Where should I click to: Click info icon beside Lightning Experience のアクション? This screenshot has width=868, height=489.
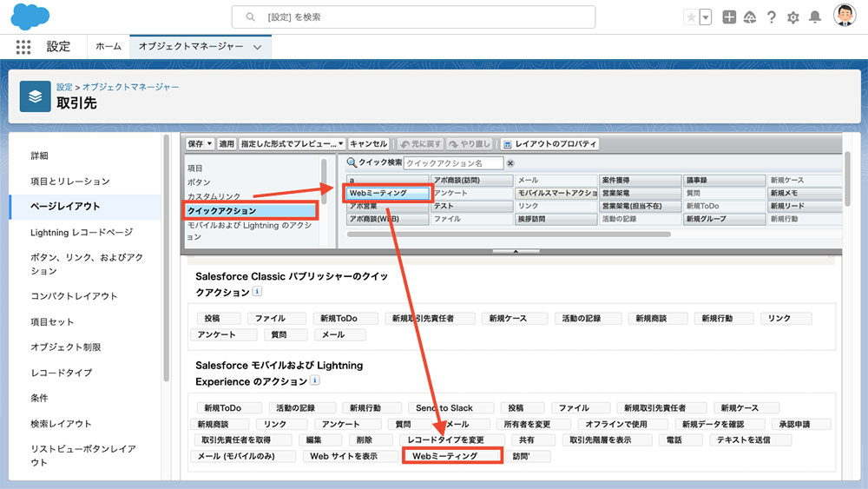pyautogui.click(x=314, y=380)
